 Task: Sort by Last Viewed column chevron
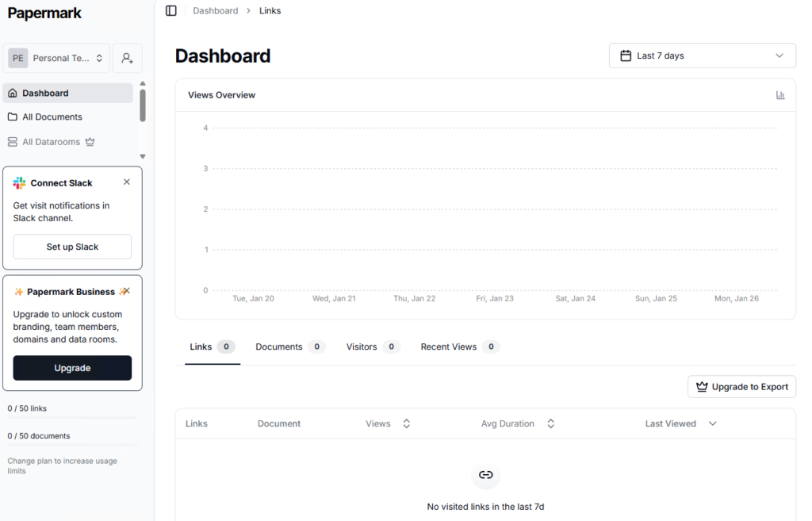(712, 423)
